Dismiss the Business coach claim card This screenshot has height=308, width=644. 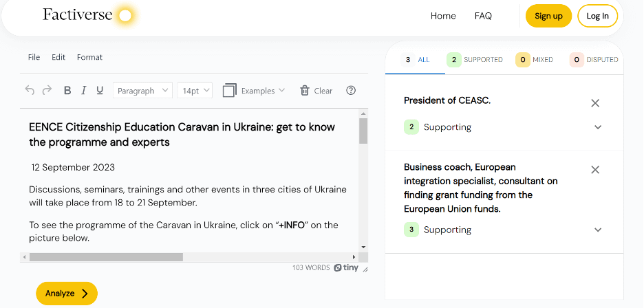595,170
